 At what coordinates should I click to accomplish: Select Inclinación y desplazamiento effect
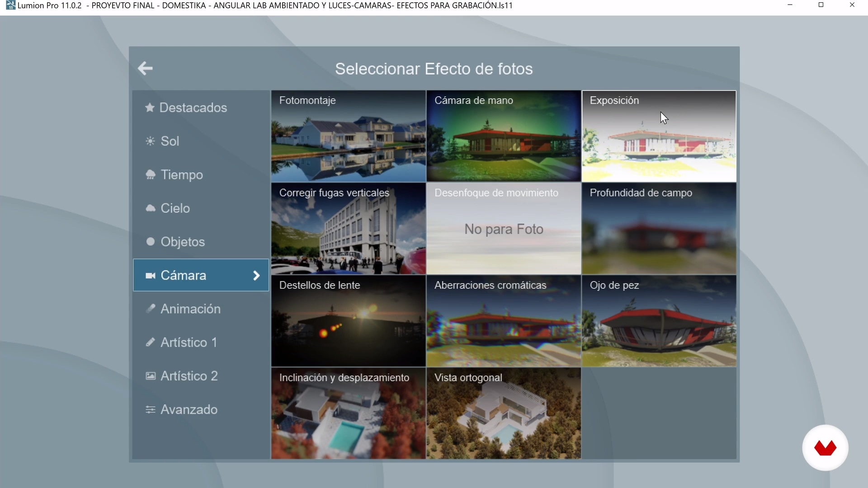[x=349, y=413]
